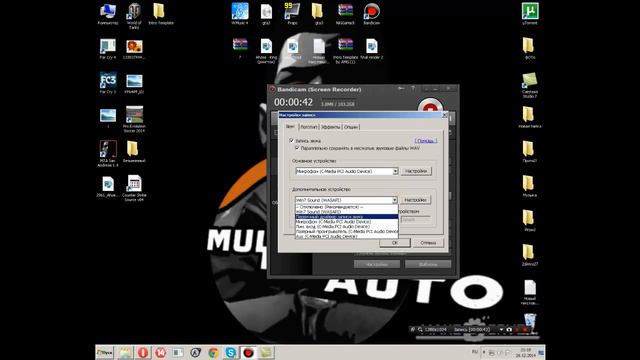Viewport: 640px width, 360px height.
Task: Launch Far Cry 4 desktop shortcut
Action: [x=108, y=49]
